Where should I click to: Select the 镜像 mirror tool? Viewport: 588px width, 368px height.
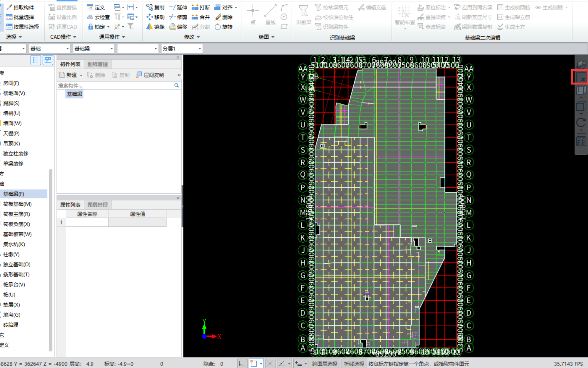(x=155, y=27)
